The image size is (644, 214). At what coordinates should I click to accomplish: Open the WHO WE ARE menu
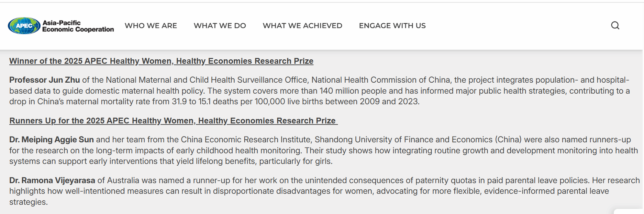151,26
